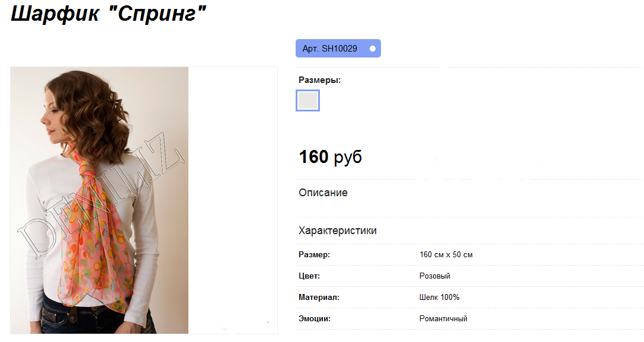The height and width of the screenshot is (342, 644).
Task: Click the Романтичный emotion value
Action: (443, 318)
